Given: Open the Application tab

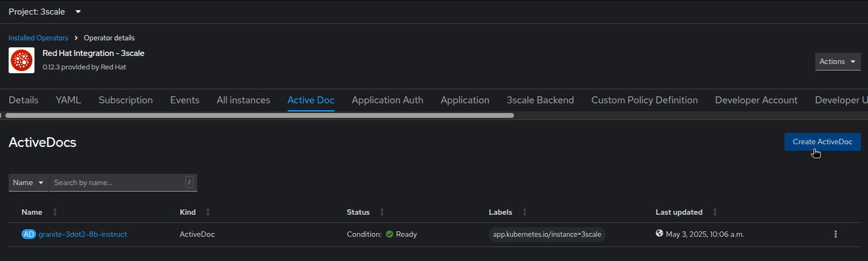Looking at the screenshot, I should point(465,100).
